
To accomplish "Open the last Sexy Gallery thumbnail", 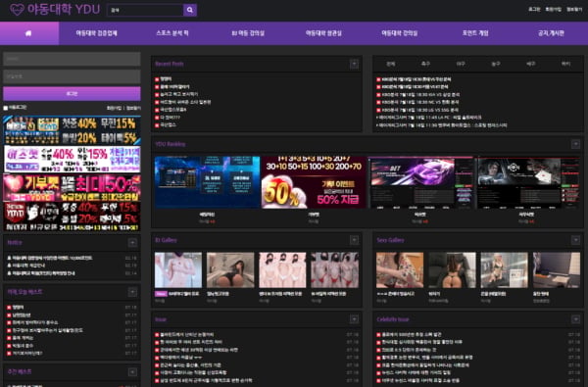I will (557, 270).
